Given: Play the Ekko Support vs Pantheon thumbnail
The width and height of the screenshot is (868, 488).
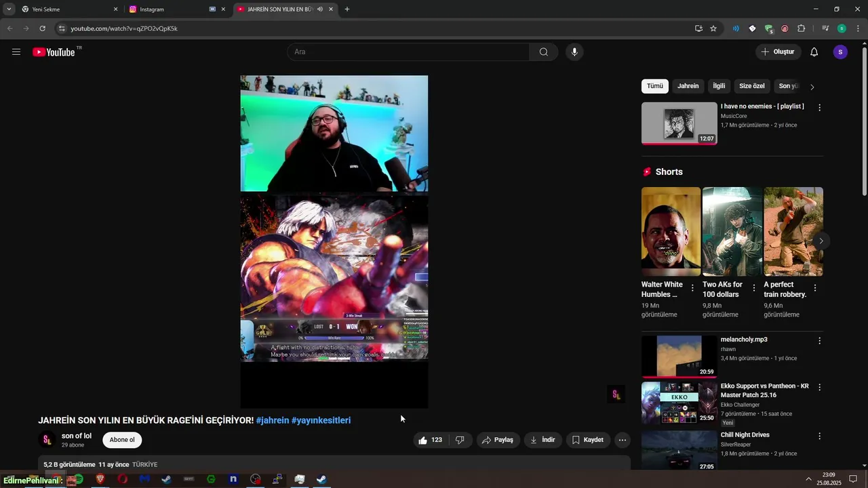Looking at the screenshot, I should coord(679,403).
